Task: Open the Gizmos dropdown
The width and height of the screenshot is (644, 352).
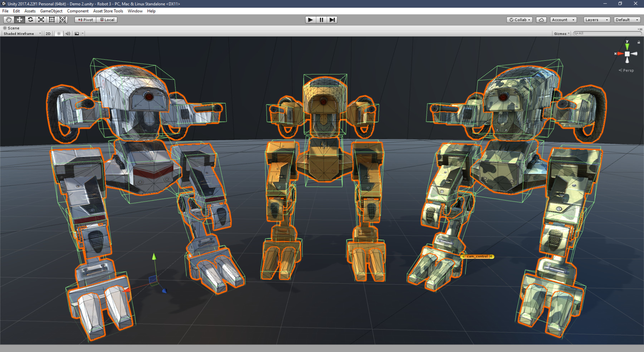Action: click(x=561, y=33)
